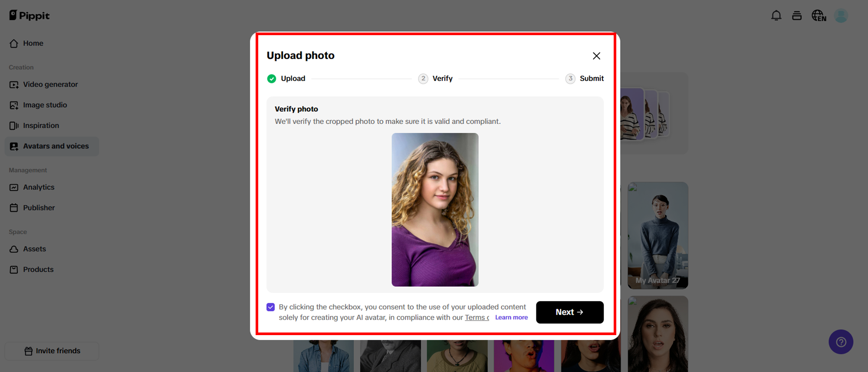Image resolution: width=868 pixels, height=372 pixels.
Task: Click the Assets cloud icon
Action: 14,249
